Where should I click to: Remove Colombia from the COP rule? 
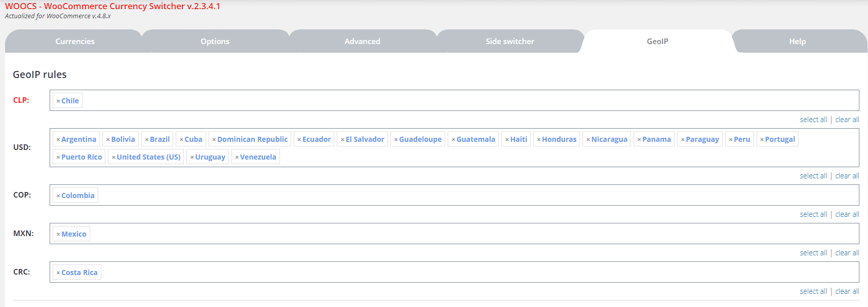58,196
